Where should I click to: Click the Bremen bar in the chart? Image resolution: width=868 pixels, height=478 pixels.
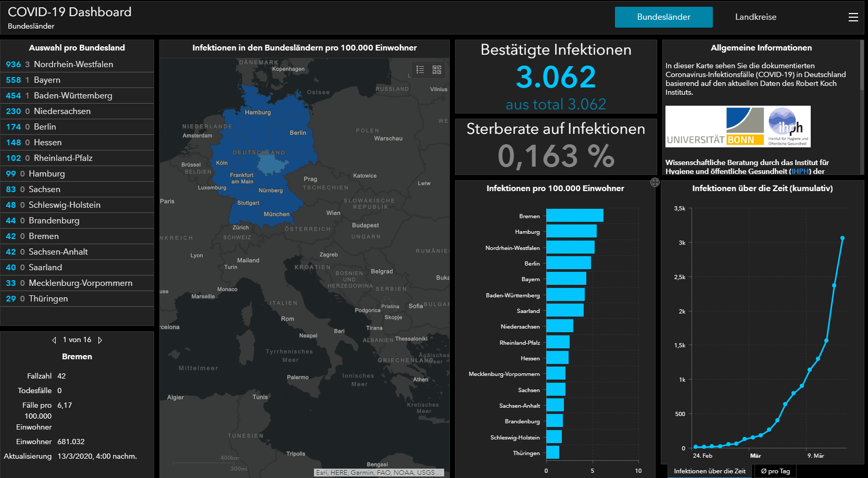tap(575, 216)
